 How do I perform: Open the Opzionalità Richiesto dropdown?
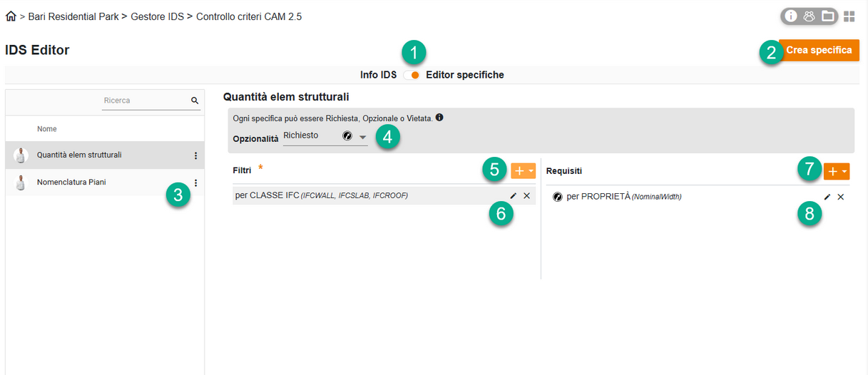pos(325,135)
